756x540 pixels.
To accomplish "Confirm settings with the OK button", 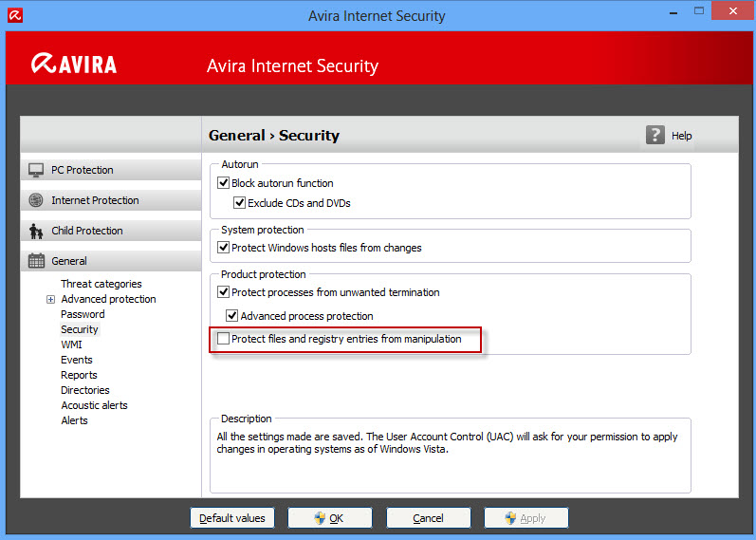I will [x=330, y=518].
